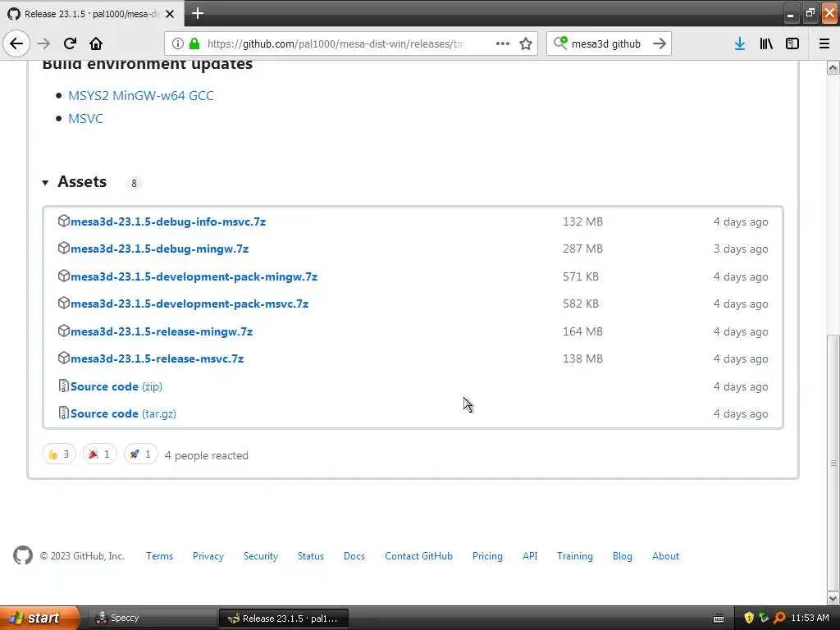Bookmark this page with the star
840x630 pixels.
click(x=526, y=43)
